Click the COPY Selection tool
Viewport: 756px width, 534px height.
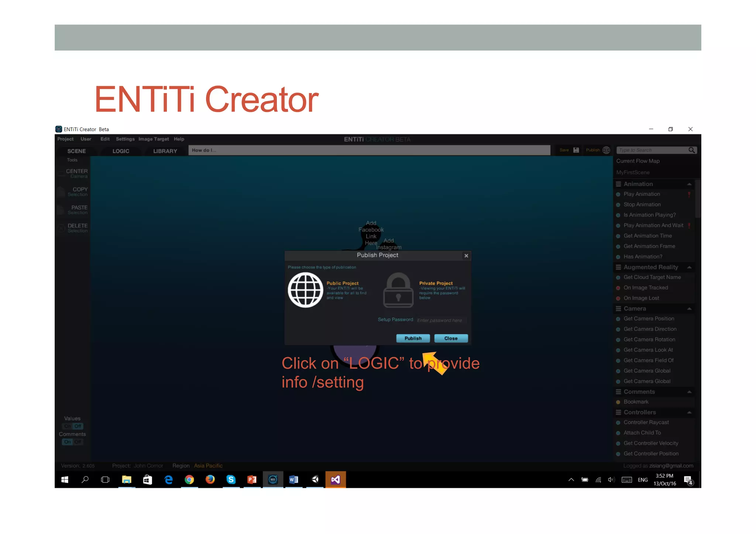[x=73, y=192]
